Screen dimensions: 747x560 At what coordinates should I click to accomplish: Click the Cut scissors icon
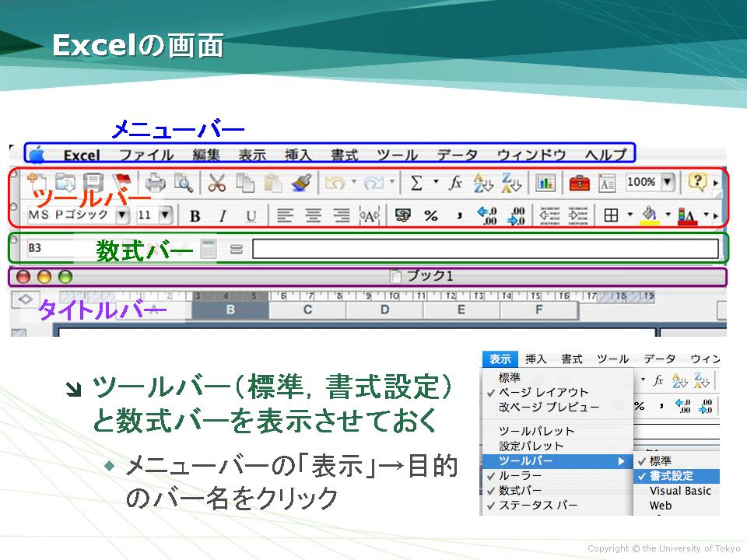coord(217,182)
